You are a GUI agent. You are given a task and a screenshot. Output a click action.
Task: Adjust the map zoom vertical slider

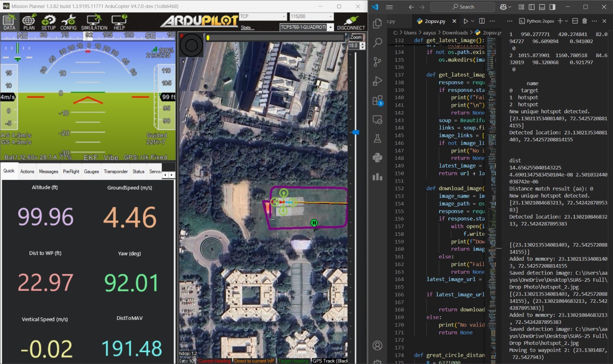pyautogui.click(x=356, y=132)
